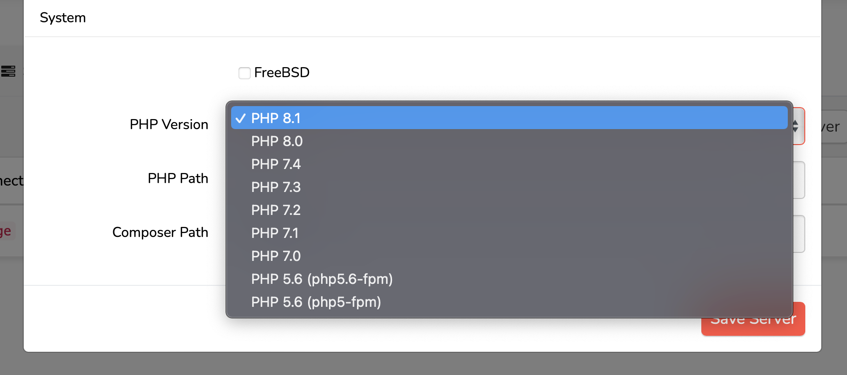The width and height of the screenshot is (847, 375).
Task: Select the PHP 7.3 option
Action: click(x=509, y=187)
